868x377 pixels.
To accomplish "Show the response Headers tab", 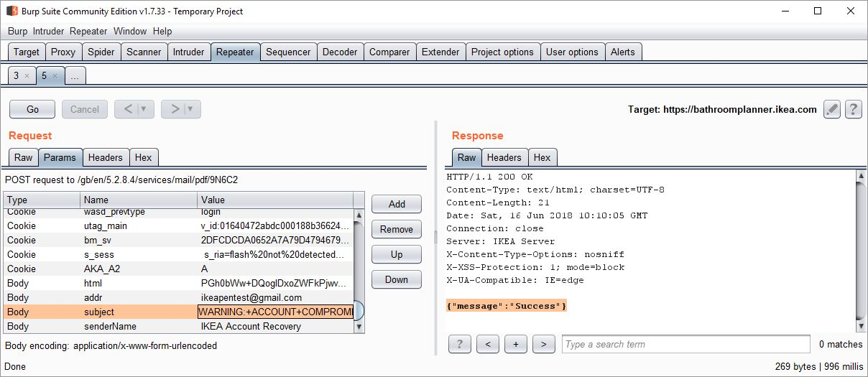I will (x=504, y=157).
